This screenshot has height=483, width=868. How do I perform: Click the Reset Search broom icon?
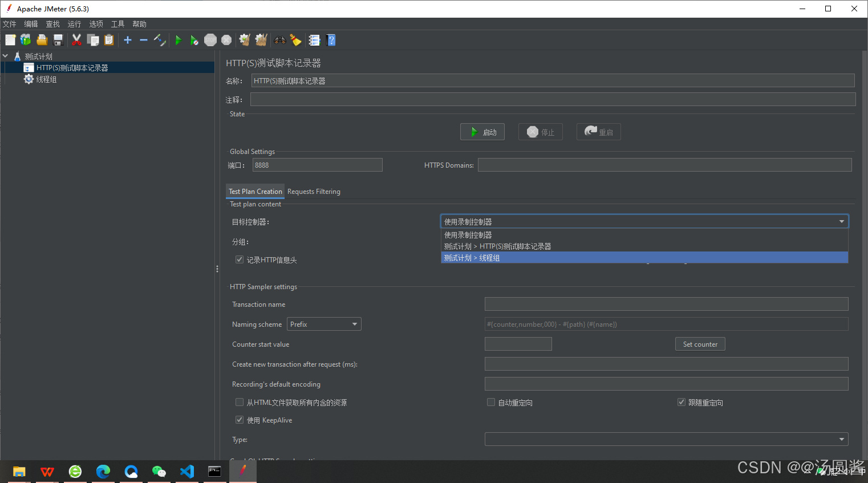[x=295, y=40]
